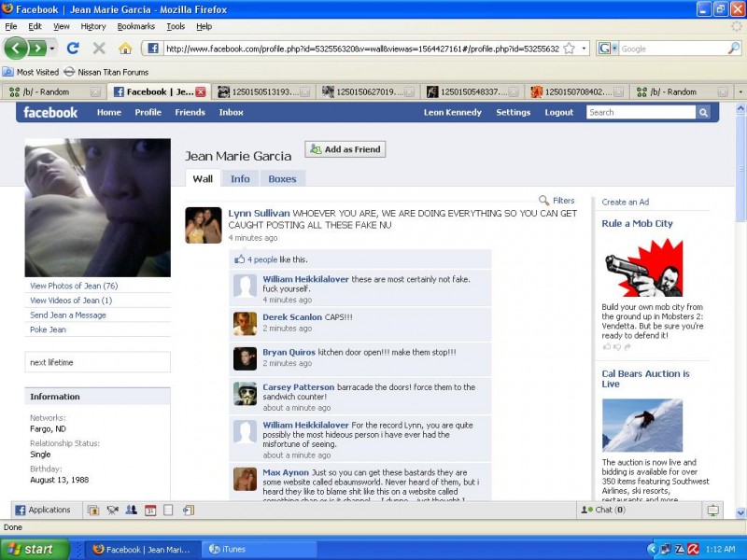Switch to the 1250150708402 tab
The width and height of the screenshot is (747, 560).
[576, 91]
